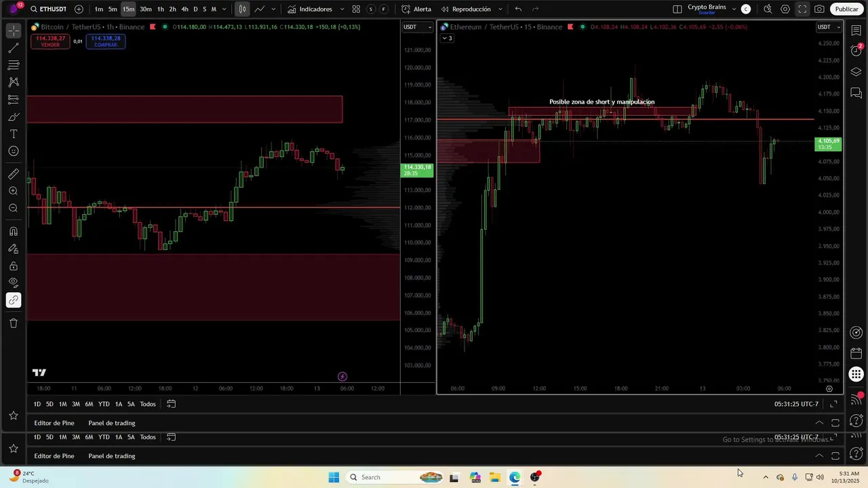Viewport: 868px width, 488px height.
Task: Click the Reproducción replay button
Action: (466, 9)
